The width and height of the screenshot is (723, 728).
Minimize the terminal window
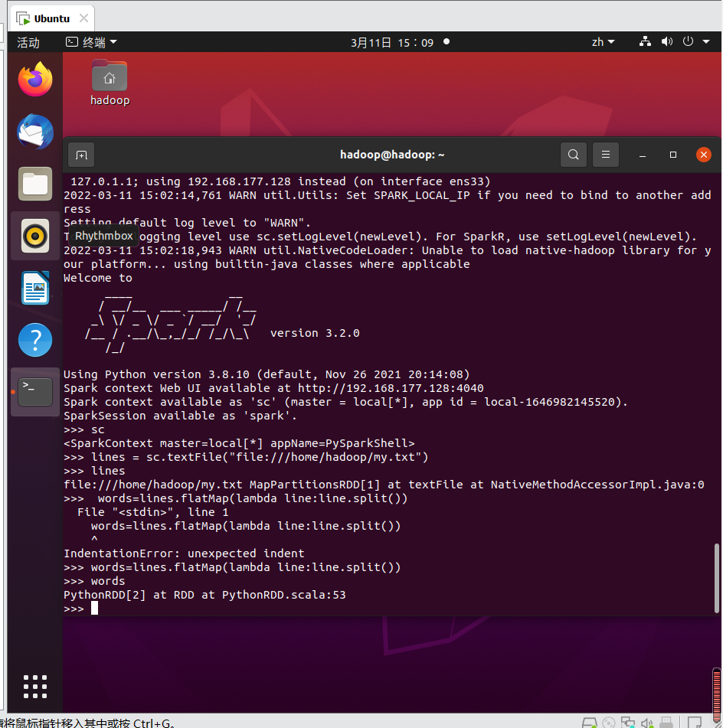coord(642,155)
